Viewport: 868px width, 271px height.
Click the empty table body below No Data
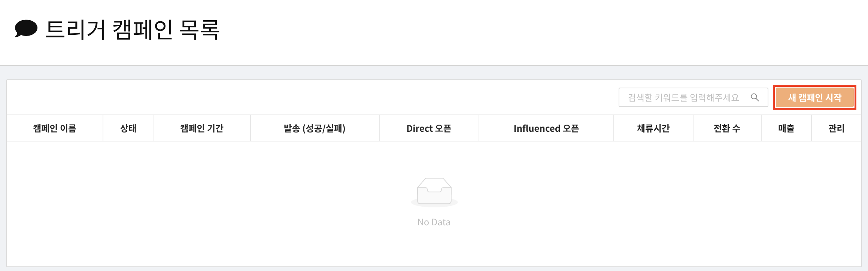click(x=434, y=247)
